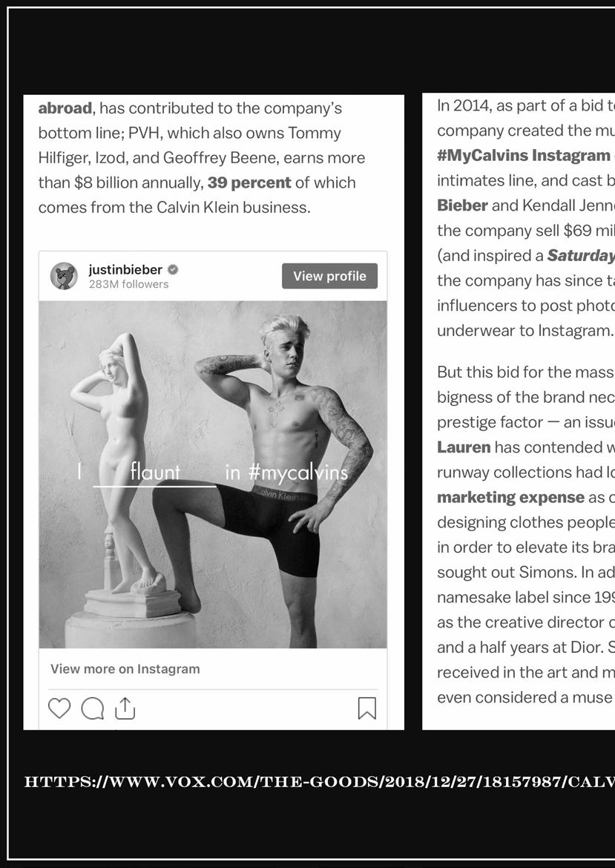Follow the "39 percent" link

pyautogui.click(x=249, y=183)
